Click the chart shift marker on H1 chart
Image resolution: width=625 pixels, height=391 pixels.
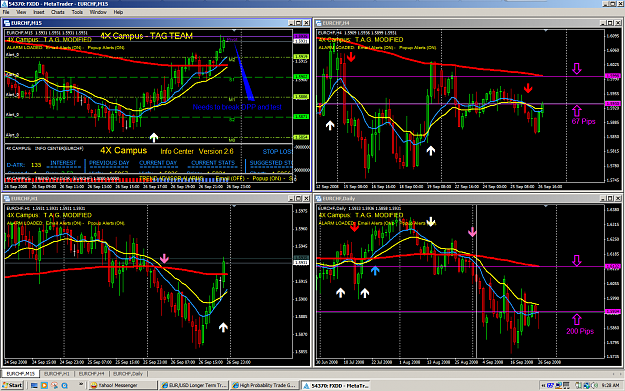[x=234, y=206]
